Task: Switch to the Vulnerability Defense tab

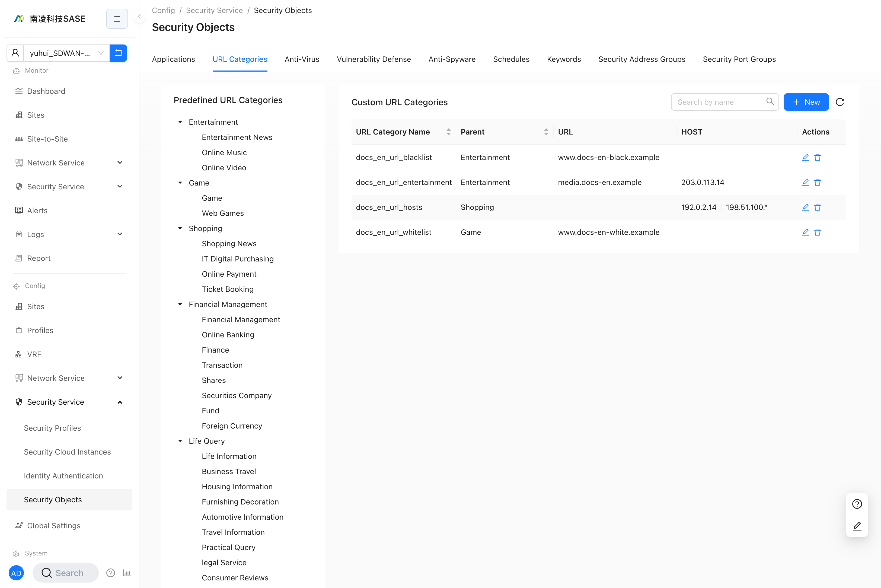Action: [374, 59]
